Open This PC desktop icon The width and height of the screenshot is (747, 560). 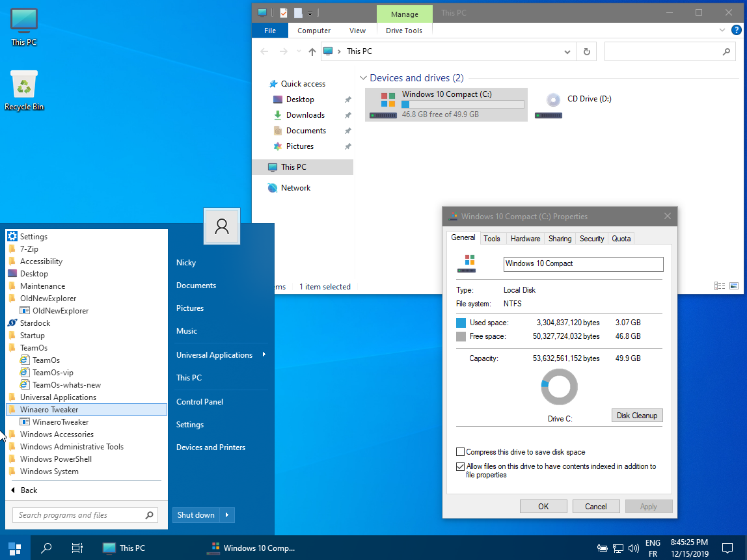click(x=24, y=27)
